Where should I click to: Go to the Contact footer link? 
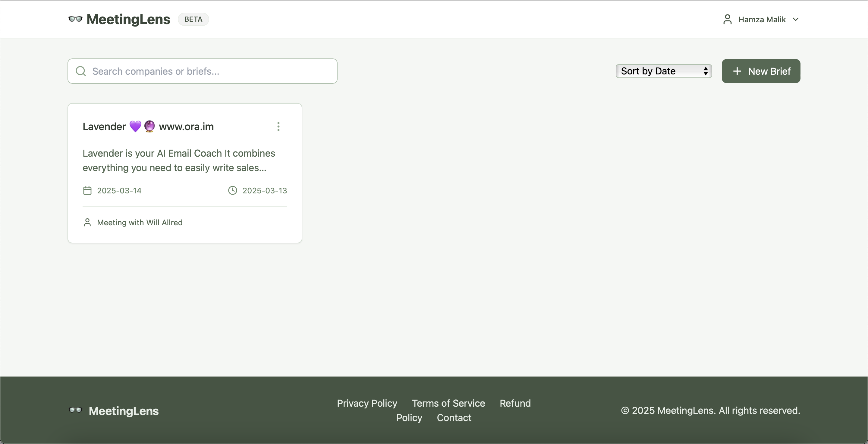click(454, 418)
